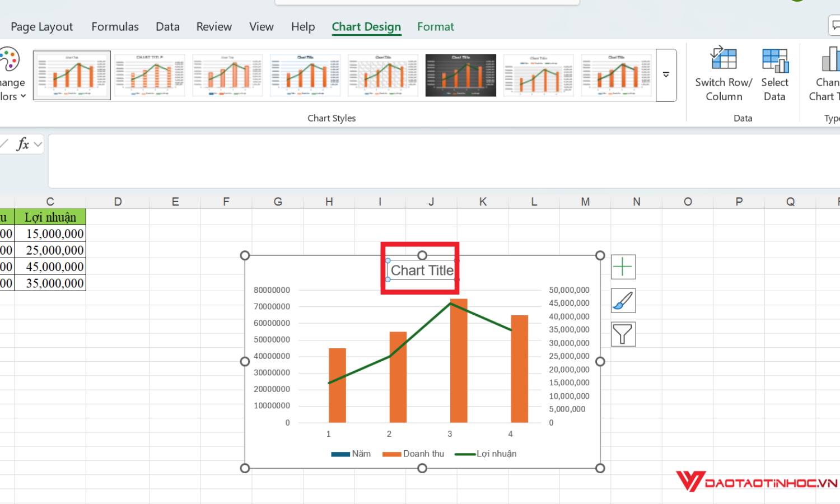
Task: Select column M header
Action: coord(585,202)
